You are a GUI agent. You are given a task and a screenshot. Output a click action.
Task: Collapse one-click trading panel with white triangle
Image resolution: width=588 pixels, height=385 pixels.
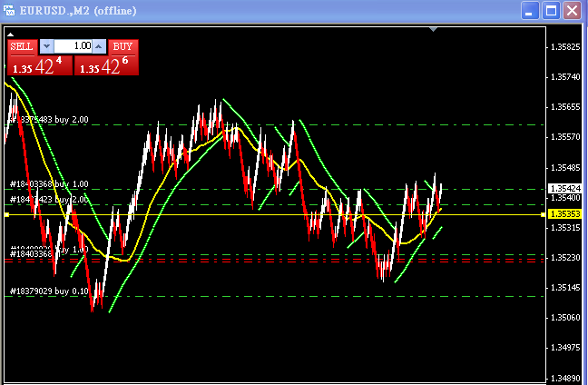(x=11, y=35)
